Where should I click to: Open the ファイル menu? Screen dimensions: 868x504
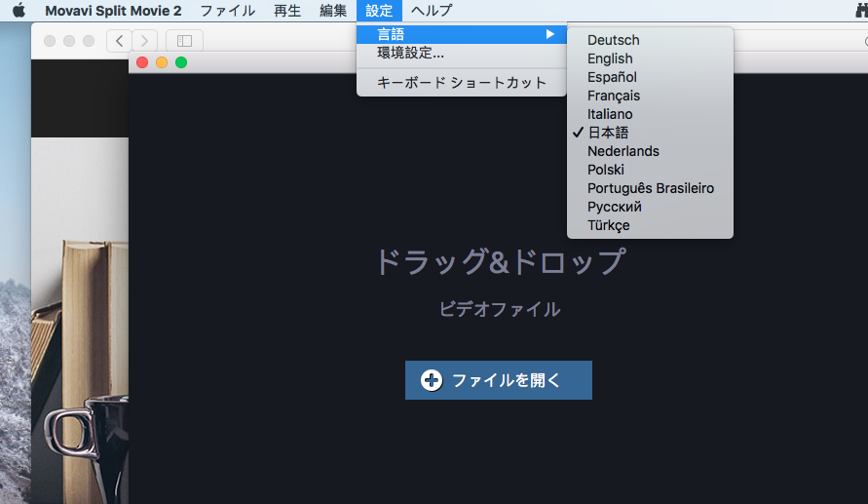point(228,11)
